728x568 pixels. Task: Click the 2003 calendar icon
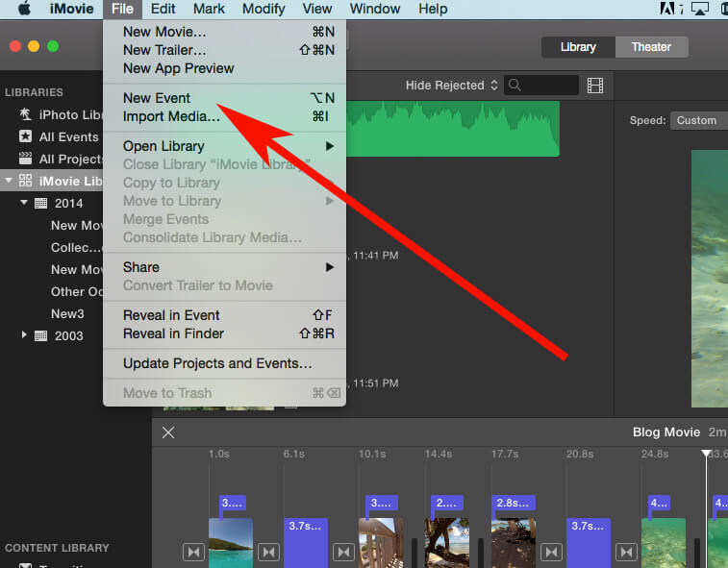(40, 335)
